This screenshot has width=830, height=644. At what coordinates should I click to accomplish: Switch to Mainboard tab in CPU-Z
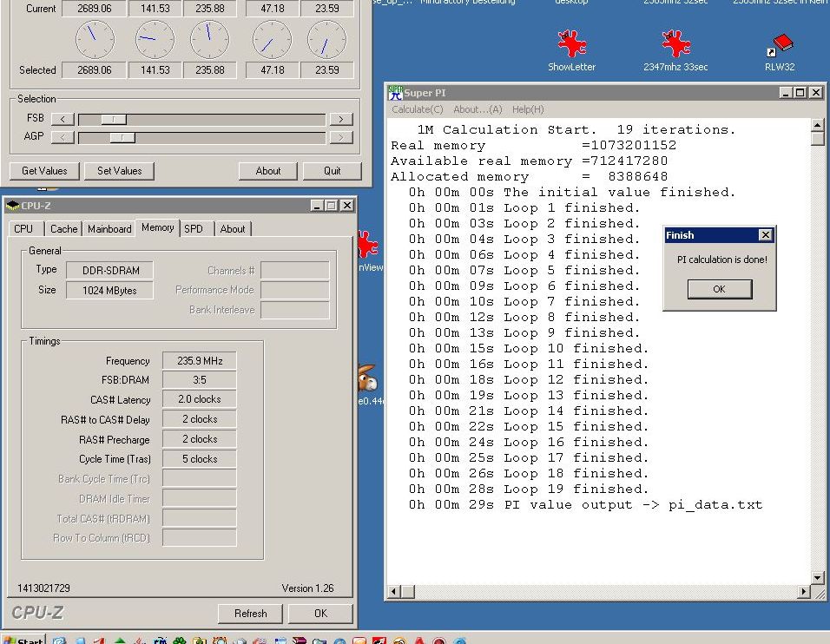click(109, 228)
